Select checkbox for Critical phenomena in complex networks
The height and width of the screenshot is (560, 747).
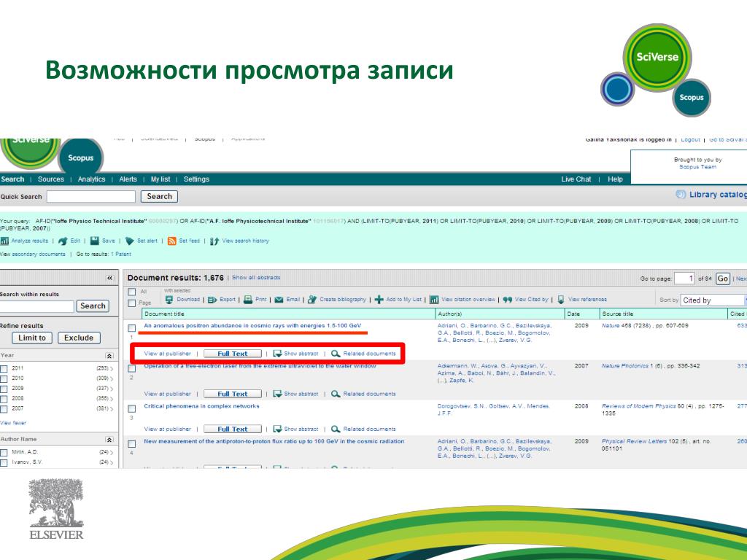click(132, 408)
